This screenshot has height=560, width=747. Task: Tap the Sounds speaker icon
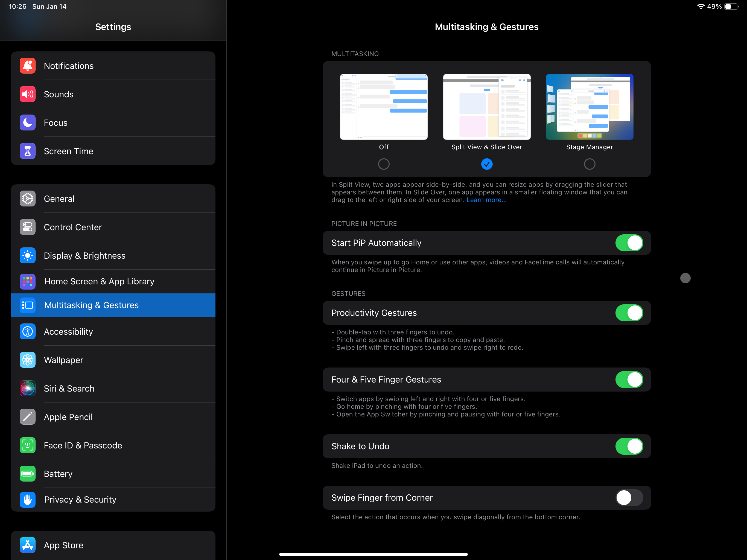point(27,94)
